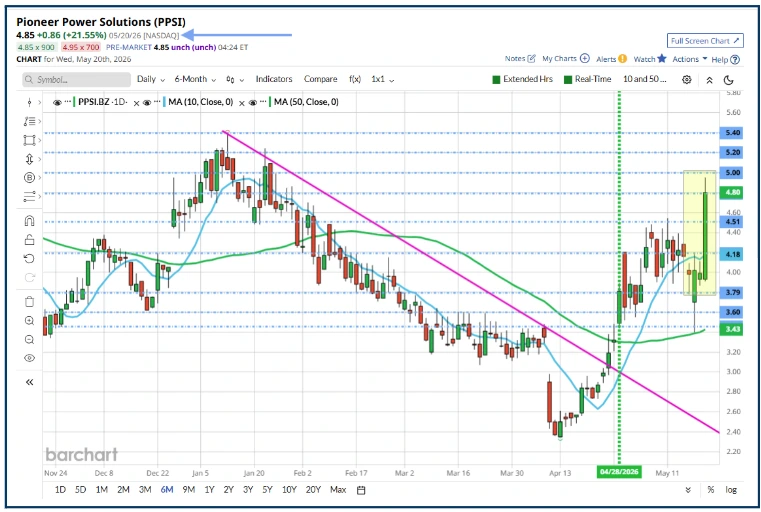The image size is (761, 512).
Task: Undo the last chart action
Action: (30, 259)
